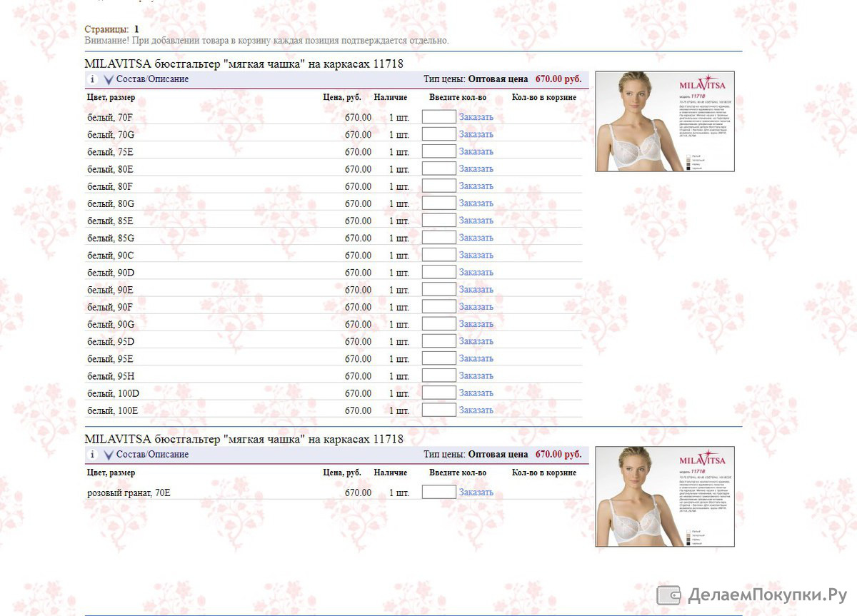Viewport: 857px width, 616px height.
Task: Click Заказать in белый, 80F row
Action: (x=476, y=186)
